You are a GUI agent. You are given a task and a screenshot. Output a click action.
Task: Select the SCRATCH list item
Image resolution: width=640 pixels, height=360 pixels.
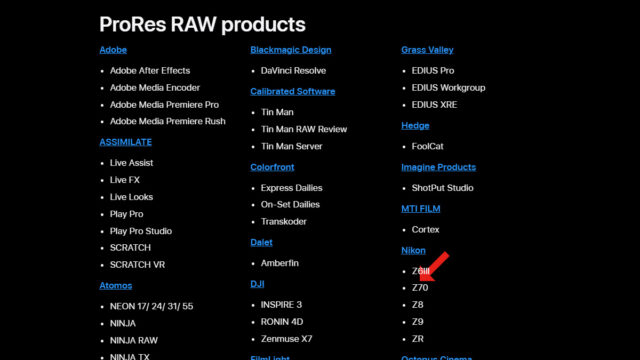pos(130,248)
